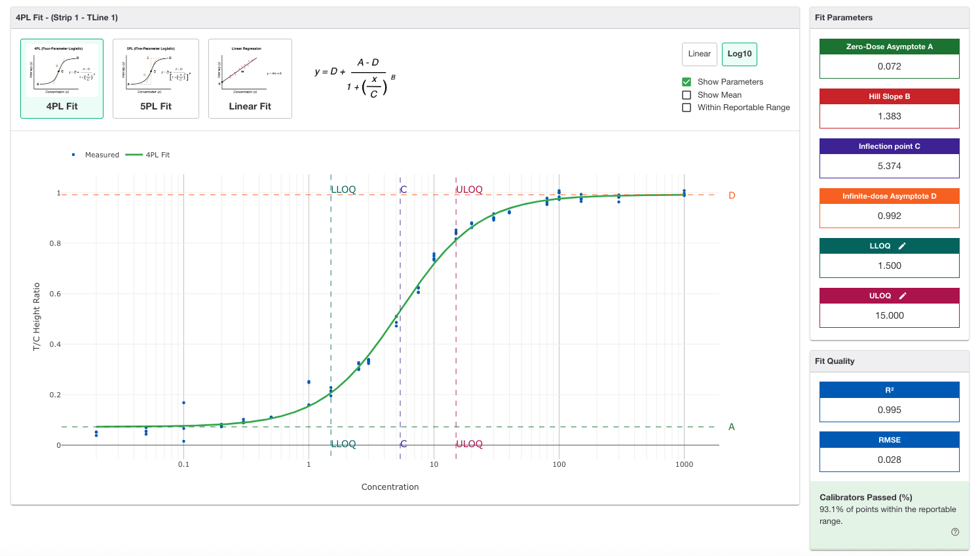Image resolution: width=980 pixels, height=556 pixels.
Task: Uncheck the Show Parameters checkbox
Action: pyautogui.click(x=687, y=82)
